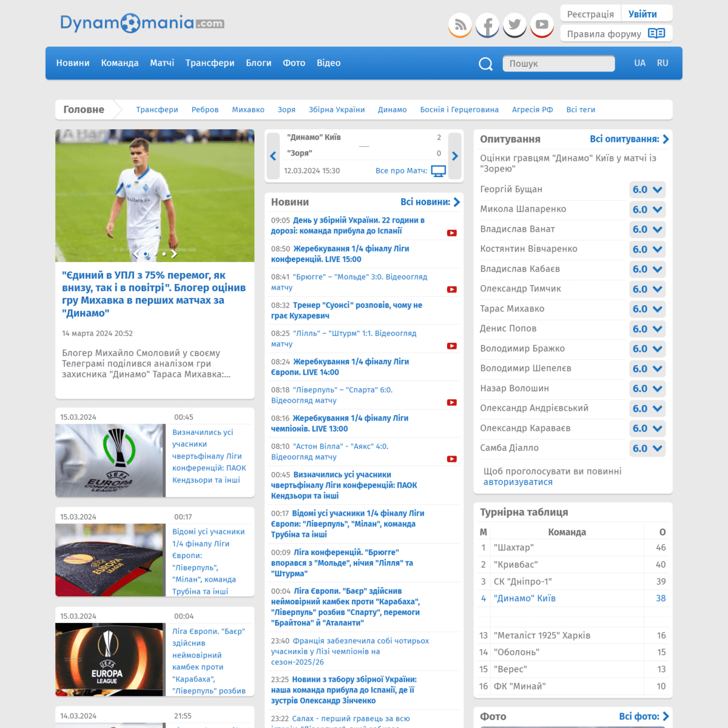Open Europa League logo article thumbnail from 00:04
Image resolution: width=728 pixels, height=728 pixels.
click(110, 659)
